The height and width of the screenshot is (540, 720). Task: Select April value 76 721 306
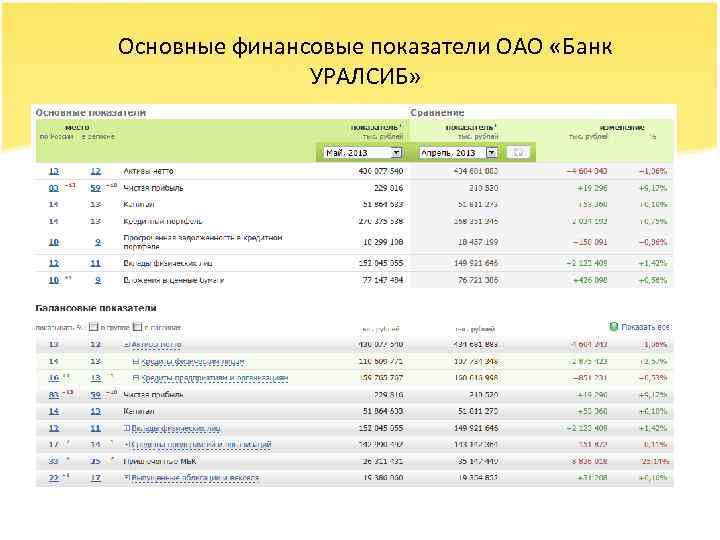pyautogui.click(x=478, y=280)
